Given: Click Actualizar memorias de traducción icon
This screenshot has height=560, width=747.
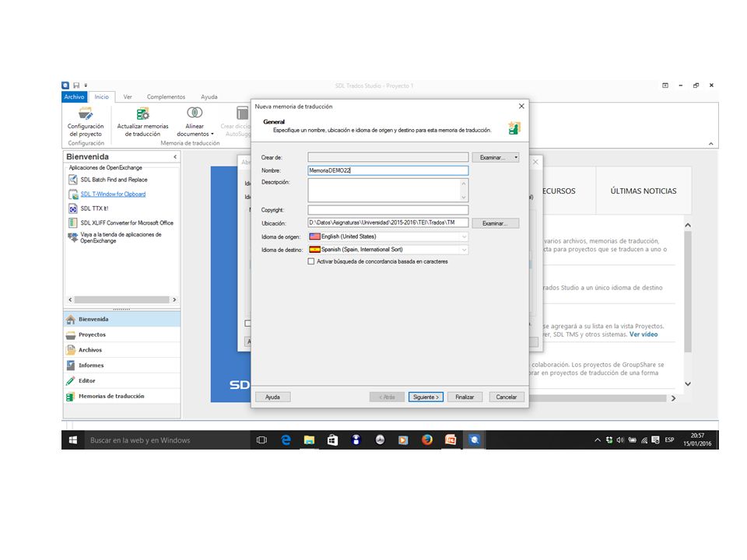Looking at the screenshot, I should click(142, 114).
